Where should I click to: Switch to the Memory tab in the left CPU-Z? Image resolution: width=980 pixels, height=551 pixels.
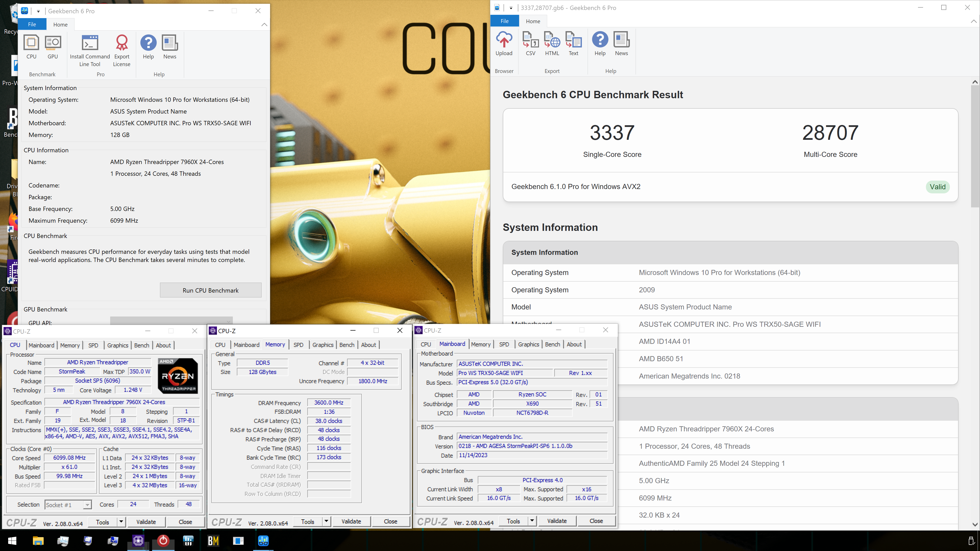(x=70, y=345)
